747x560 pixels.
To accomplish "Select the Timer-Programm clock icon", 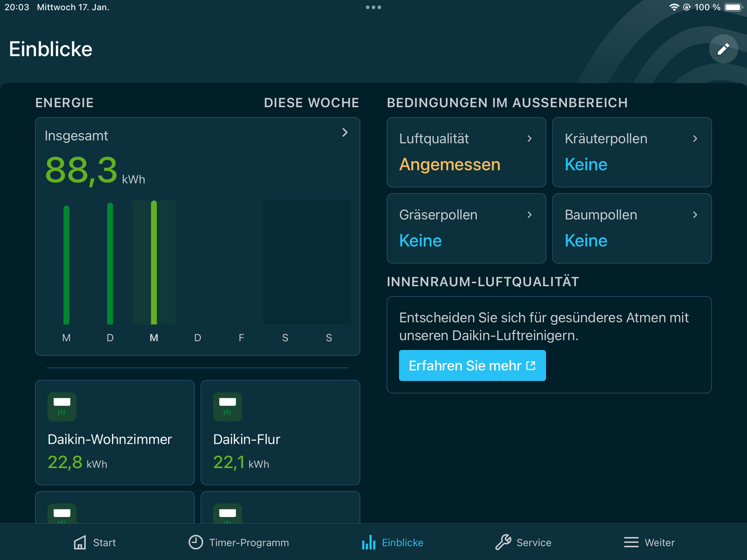I will [196, 542].
